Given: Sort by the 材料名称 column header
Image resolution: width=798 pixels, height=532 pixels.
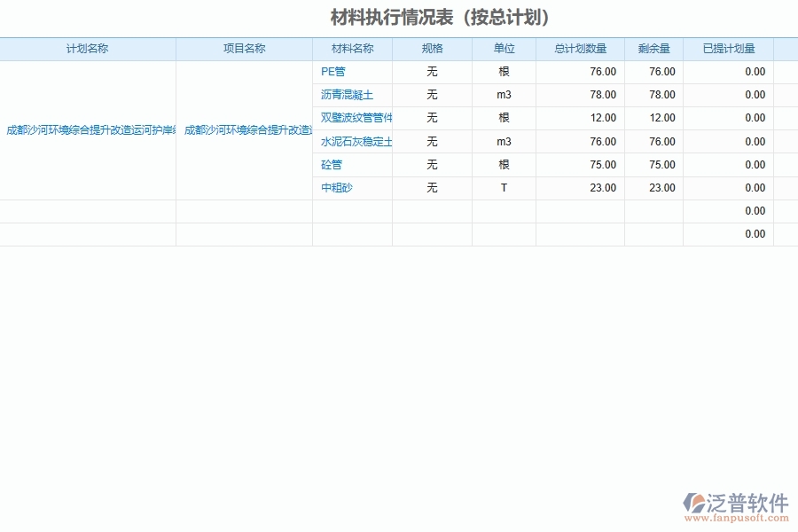Looking at the screenshot, I should pos(353,49).
